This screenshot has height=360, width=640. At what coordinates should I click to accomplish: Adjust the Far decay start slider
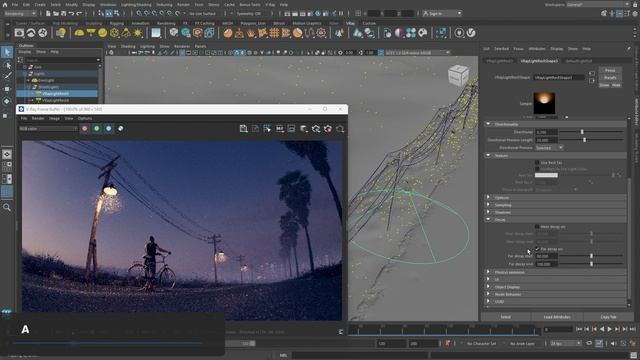point(591,256)
